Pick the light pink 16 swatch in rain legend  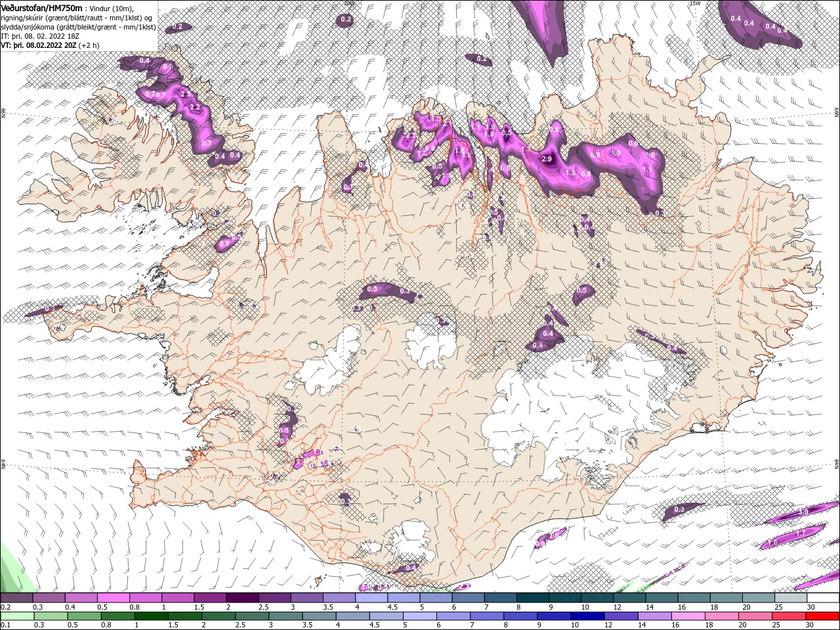pyautogui.click(x=689, y=616)
